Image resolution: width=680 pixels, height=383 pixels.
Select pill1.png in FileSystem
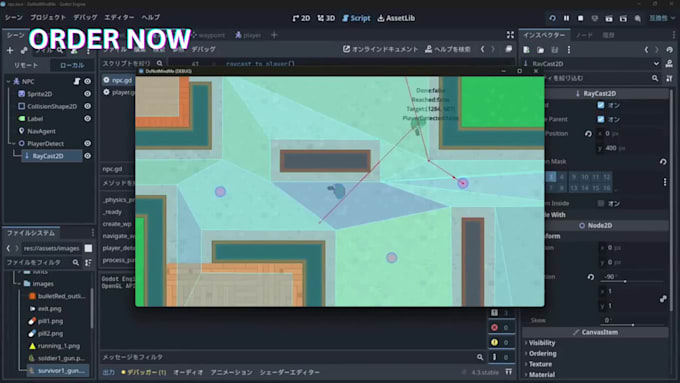click(50, 321)
